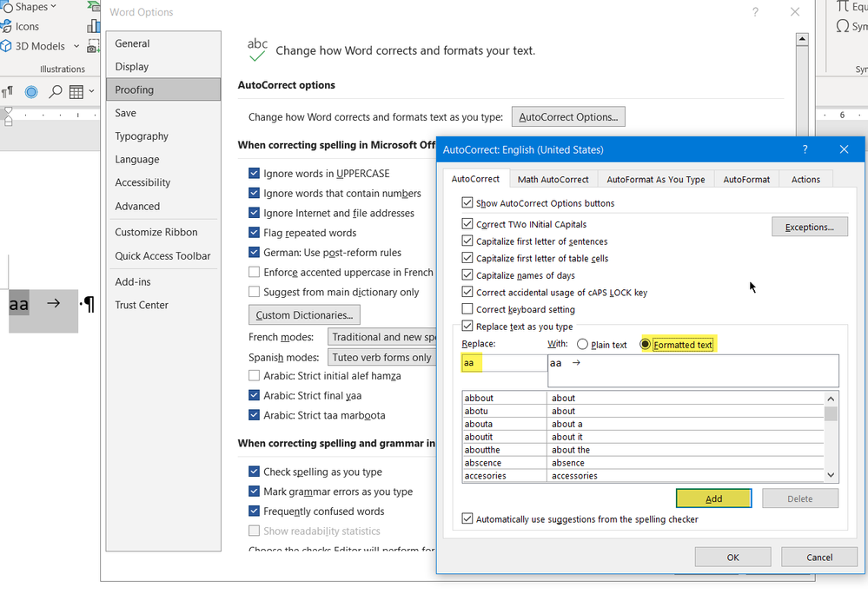
Task: Open the Spanish modes dropdown
Action: [382, 357]
